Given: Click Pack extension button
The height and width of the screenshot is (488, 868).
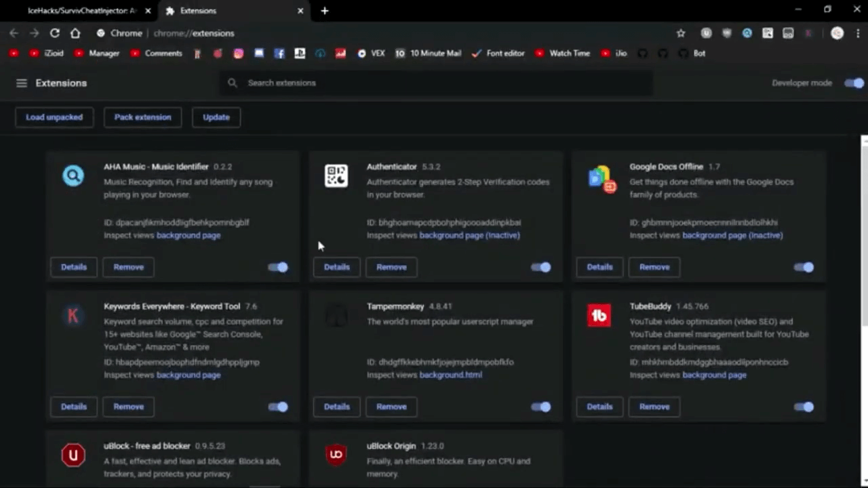Looking at the screenshot, I should pyautogui.click(x=142, y=117).
